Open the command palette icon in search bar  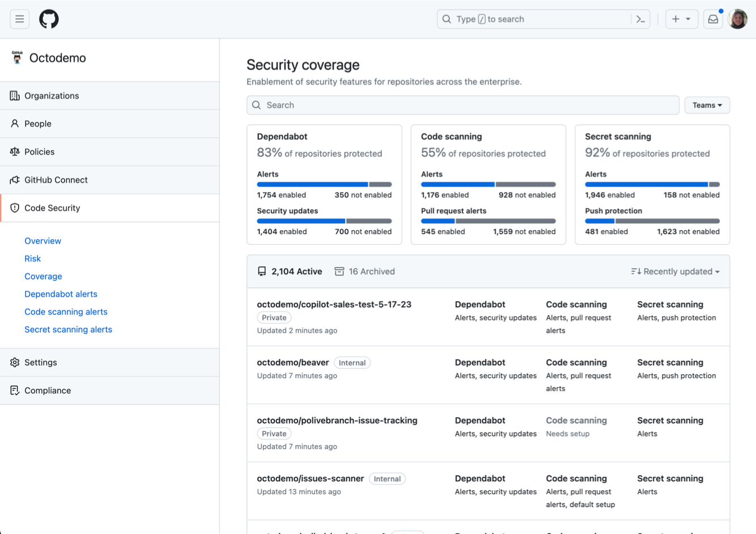[640, 19]
